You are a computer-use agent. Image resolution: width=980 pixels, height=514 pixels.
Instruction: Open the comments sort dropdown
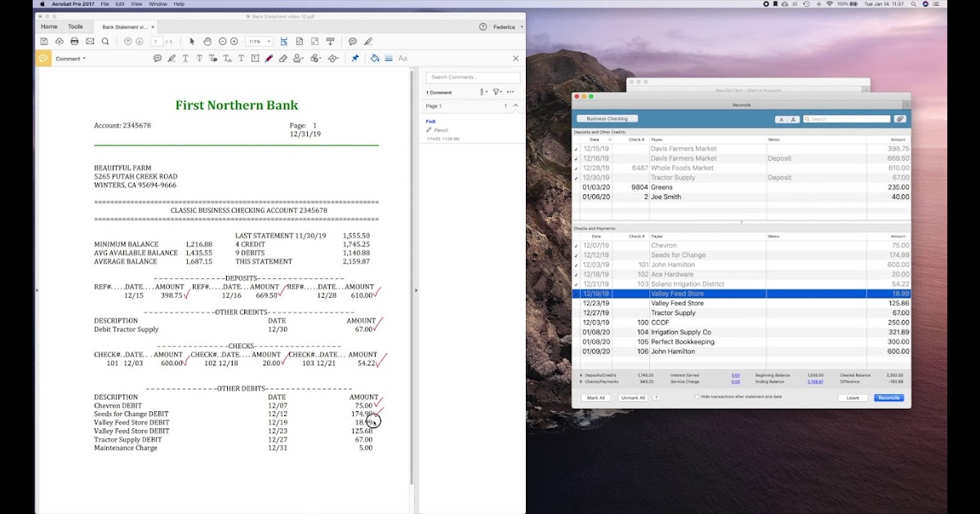(x=483, y=92)
